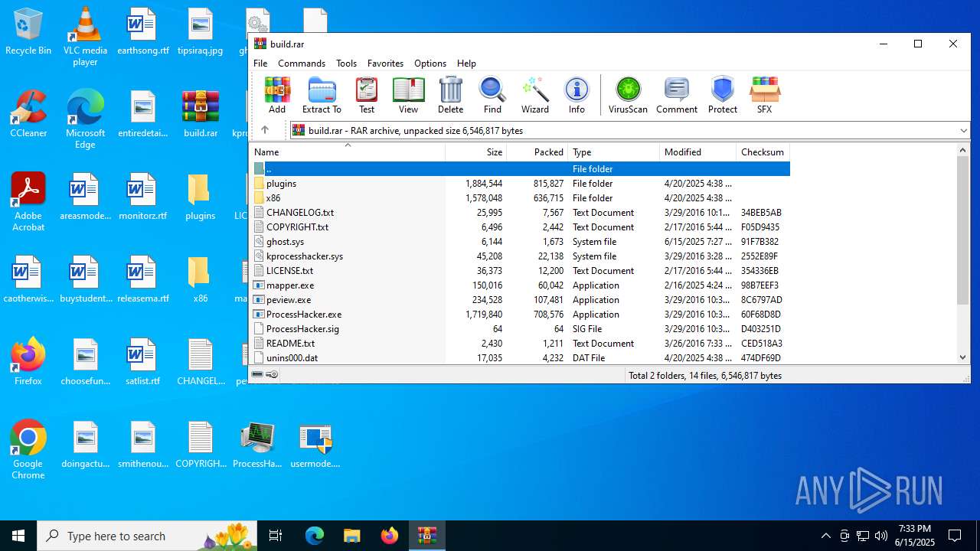Select CHANGELOG.txt in the archive
Screen dimensions: 980x551
pos(521,213)
